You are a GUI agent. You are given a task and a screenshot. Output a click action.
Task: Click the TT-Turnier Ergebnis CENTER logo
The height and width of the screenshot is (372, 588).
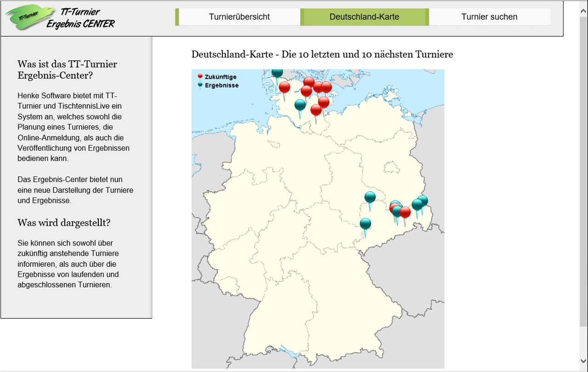[60, 18]
